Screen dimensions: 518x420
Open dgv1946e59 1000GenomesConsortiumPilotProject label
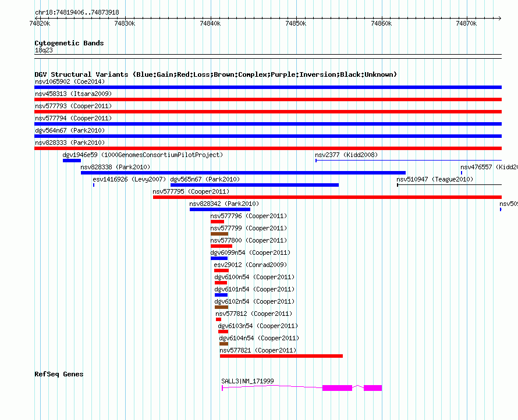(x=143, y=155)
